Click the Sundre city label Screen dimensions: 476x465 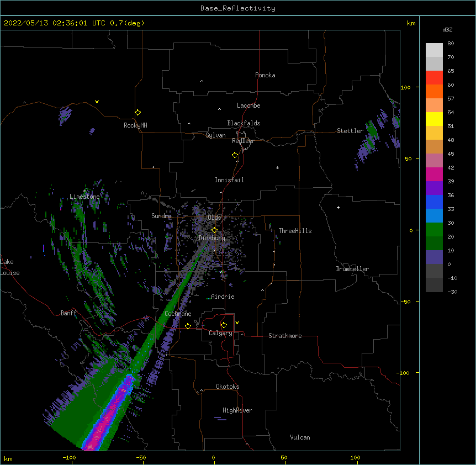pos(161,216)
